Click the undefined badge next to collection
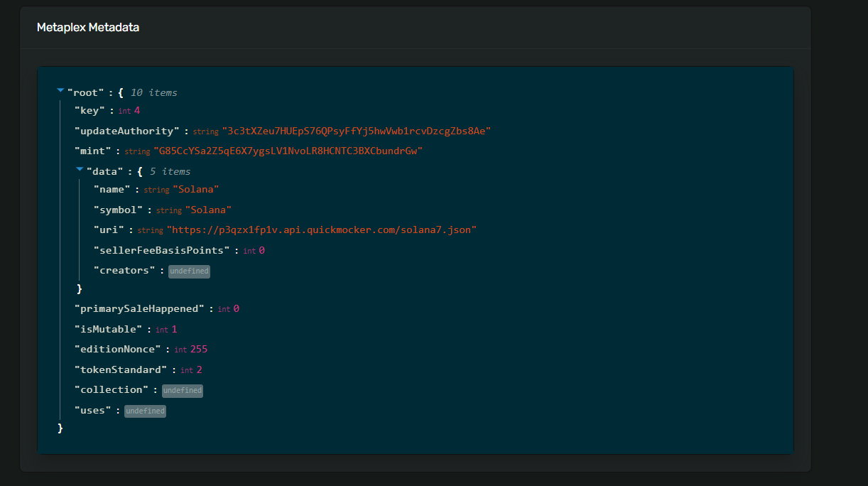Screen dimensions: 868x486 [x=183, y=391]
